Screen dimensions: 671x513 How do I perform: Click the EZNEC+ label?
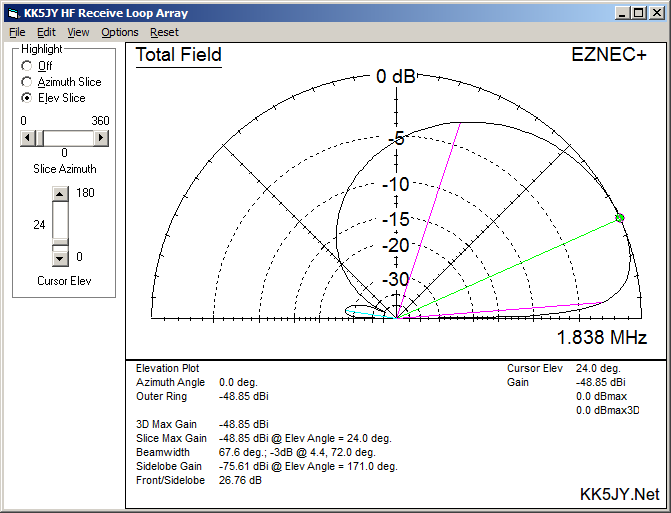(609, 55)
